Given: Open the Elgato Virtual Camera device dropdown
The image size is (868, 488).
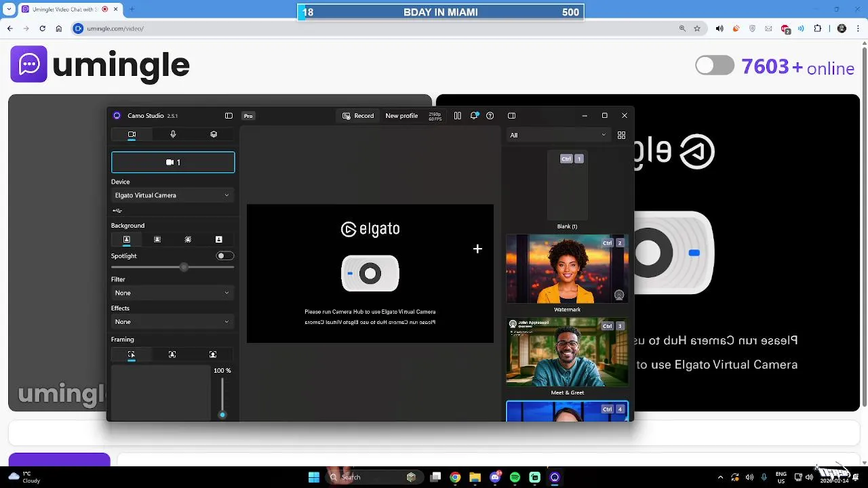Looking at the screenshot, I should coord(173,195).
